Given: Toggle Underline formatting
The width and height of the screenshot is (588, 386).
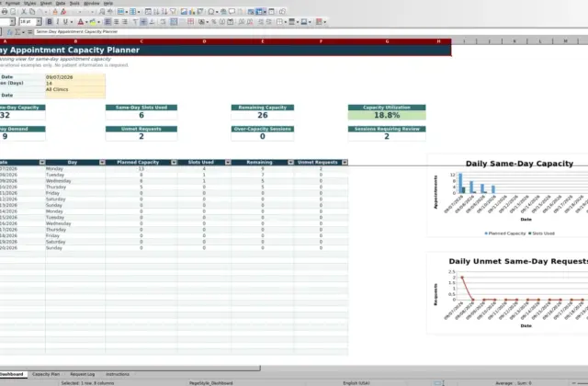Looking at the screenshot, I should click(65, 22).
